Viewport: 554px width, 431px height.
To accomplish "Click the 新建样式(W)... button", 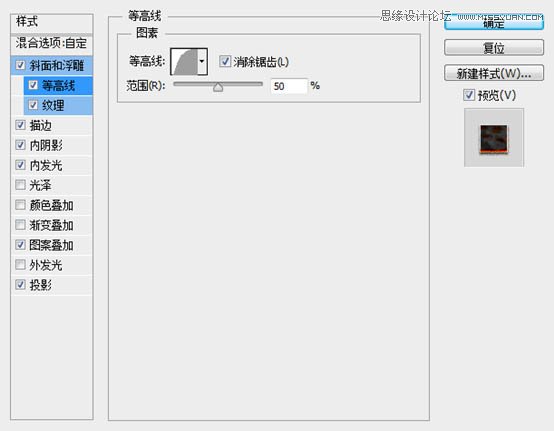I will (494, 73).
